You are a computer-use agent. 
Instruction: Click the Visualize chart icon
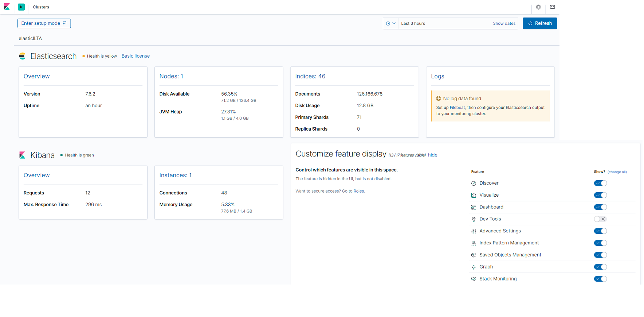(474, 196)
